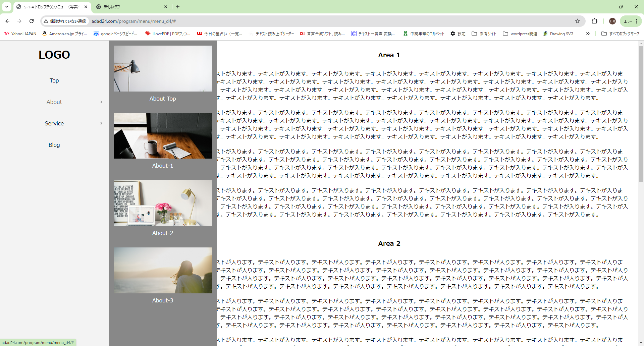
Task: Click the About Top label
Action: coord(163,99)
